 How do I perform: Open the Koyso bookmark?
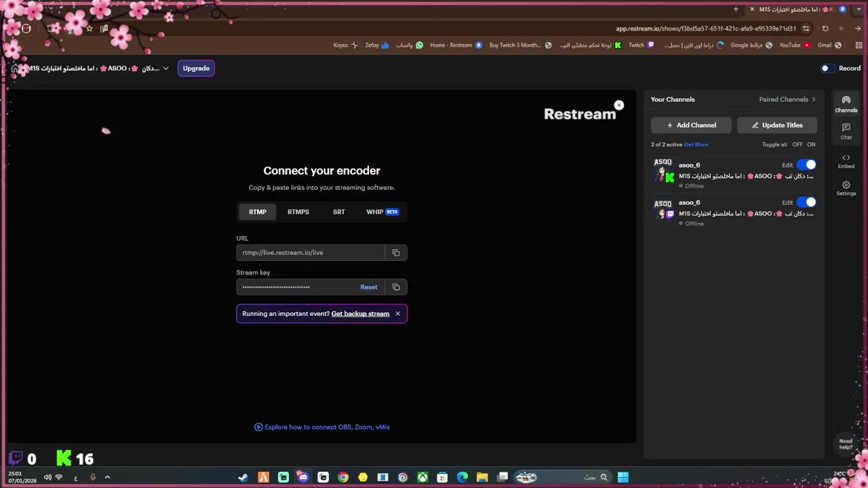click(345, 45)
